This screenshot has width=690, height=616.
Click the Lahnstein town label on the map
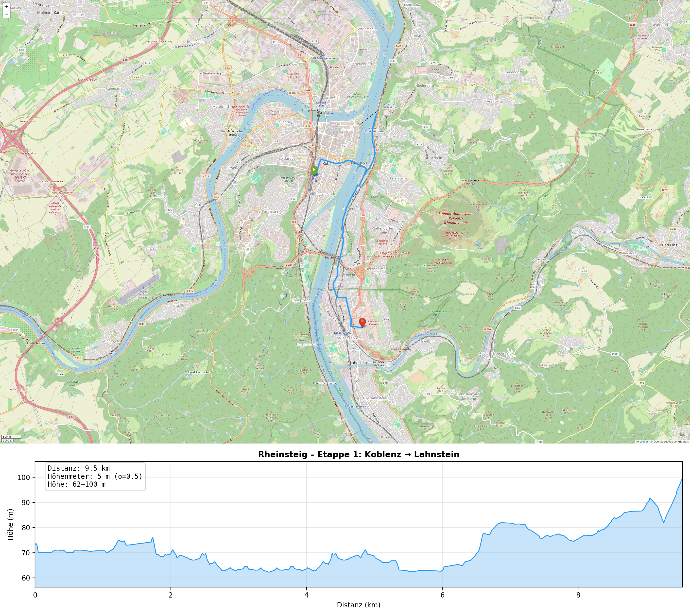[x=358, y=362]
